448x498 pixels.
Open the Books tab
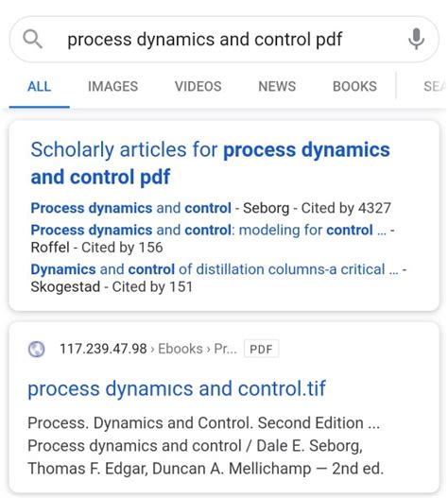354,86
